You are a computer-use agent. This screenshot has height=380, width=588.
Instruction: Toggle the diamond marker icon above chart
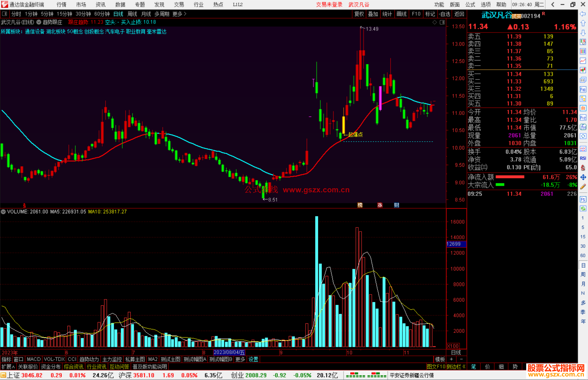pyautogui.click(x=434, y=22)
